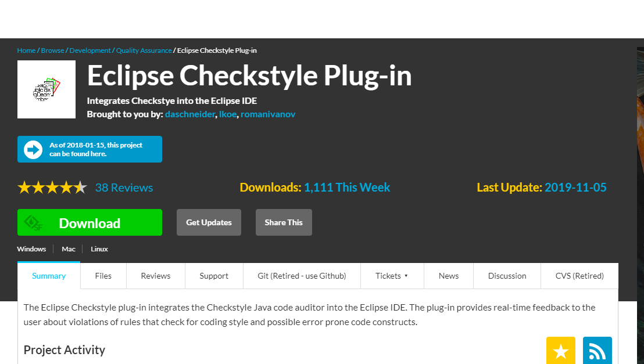Switch to the Reviews tab
Image resolution: width=644 pixels, height=364 pixels.
click(156, 276)
